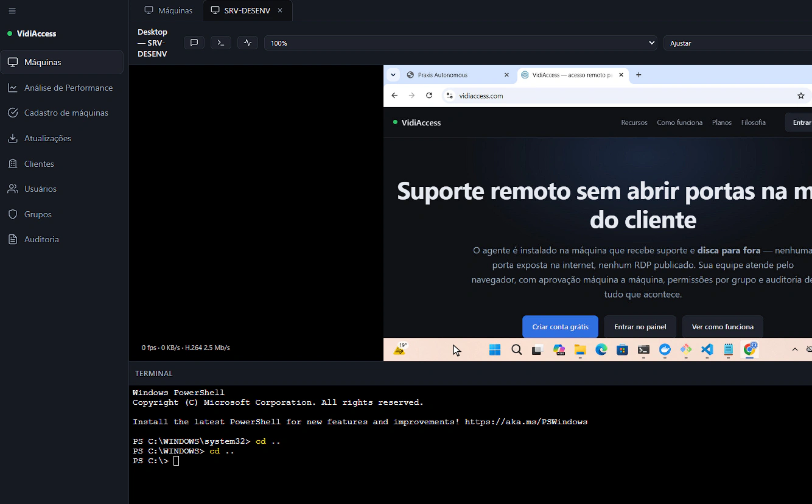Open Chrome tab search chevron in remote

(393, 75)
